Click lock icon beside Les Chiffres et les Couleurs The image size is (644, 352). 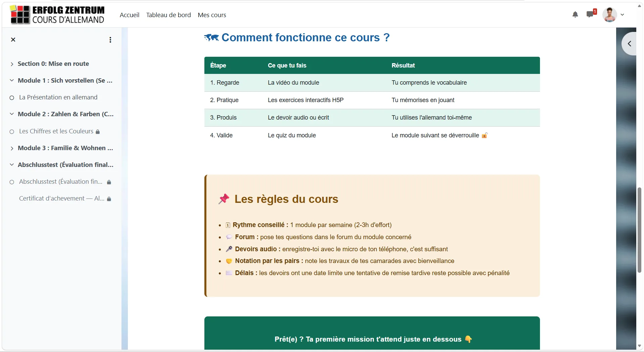[x=98, y=132]
